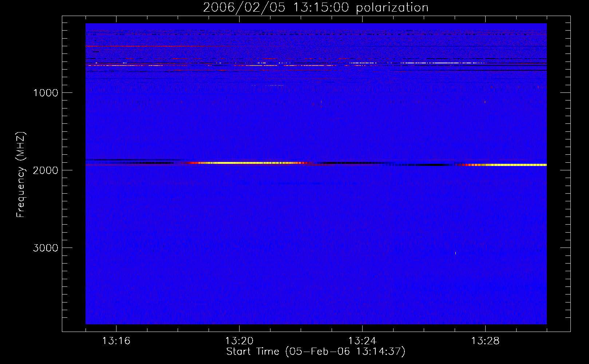Screen dimensions: 589x364
Task: Click the plot title '2006/02/05 13:15:00 polarization'
Action: pyautogui.click(x=316, y=8)
